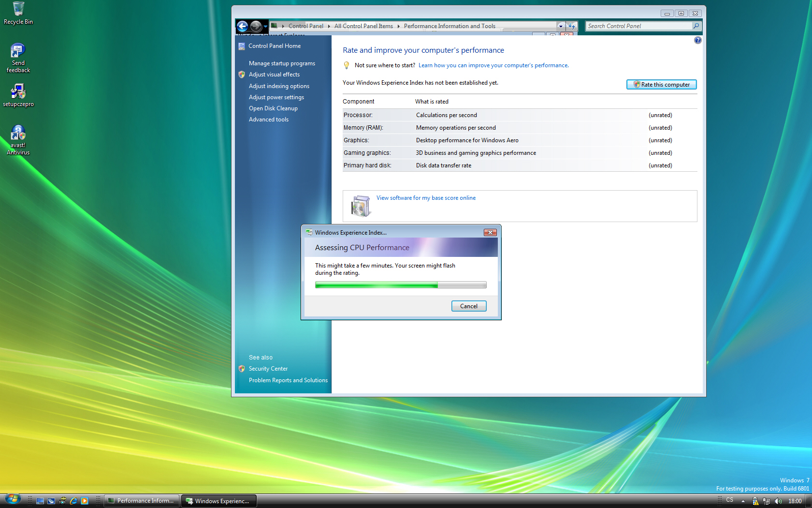Image resolution: width=812 pixels, height=508 pixels.
Task: Launch Windows Media Player from quick launch
Action: pyautogui.click(x=85, y=501)
